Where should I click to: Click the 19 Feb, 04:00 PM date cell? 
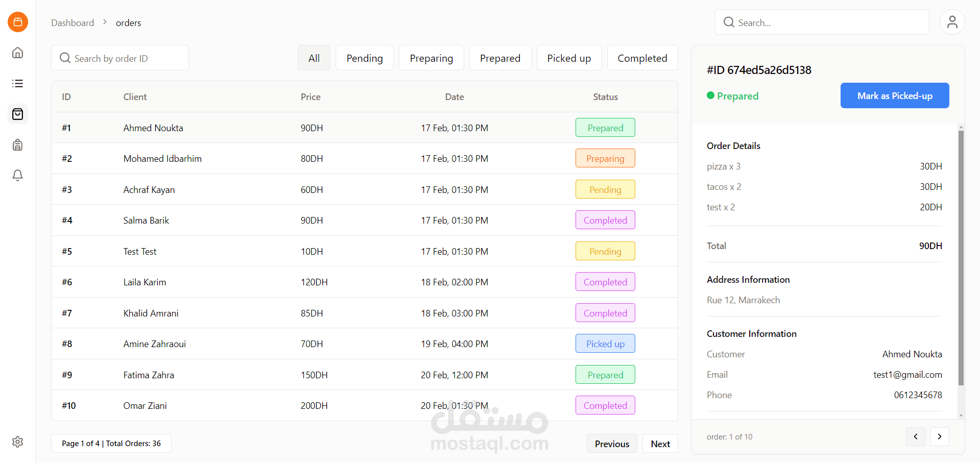pos(455,344)
